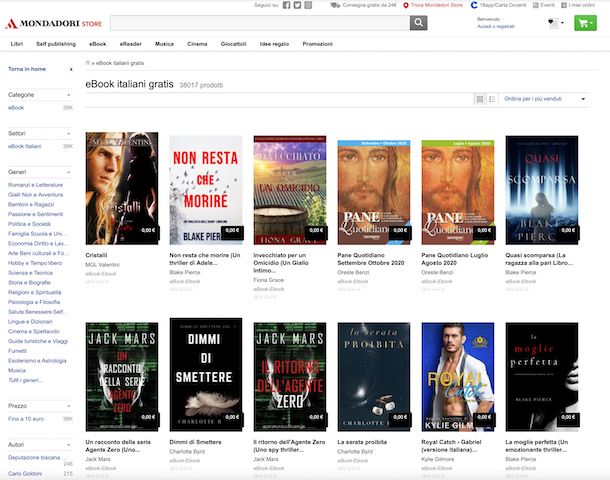The height and width of the screenshot is (480, 610).
Task: Open the Non resta che morire cover
Action: [206, 190]
